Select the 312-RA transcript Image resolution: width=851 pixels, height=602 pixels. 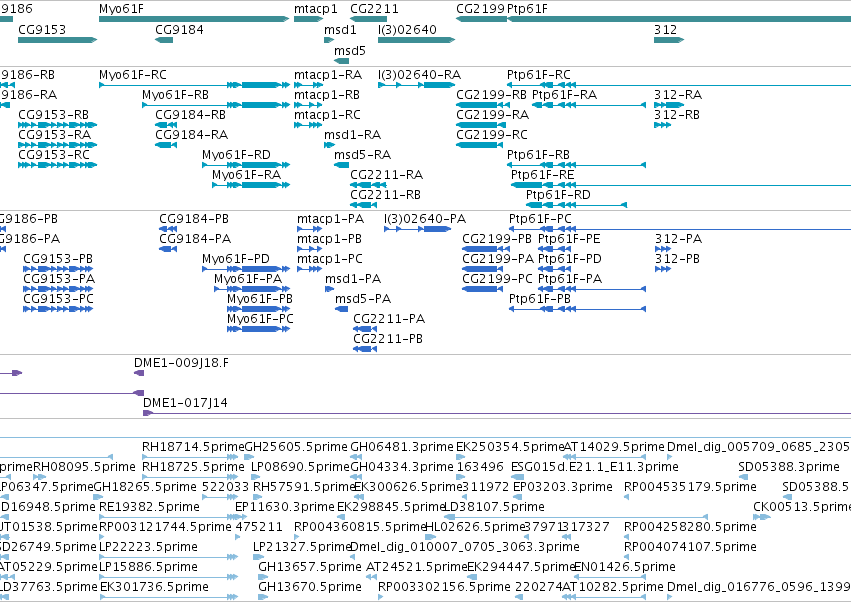tap(669, 105)
